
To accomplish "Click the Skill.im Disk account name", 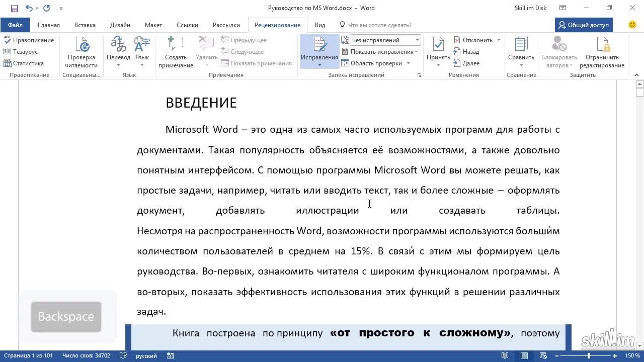I will (x=530, y=8).
